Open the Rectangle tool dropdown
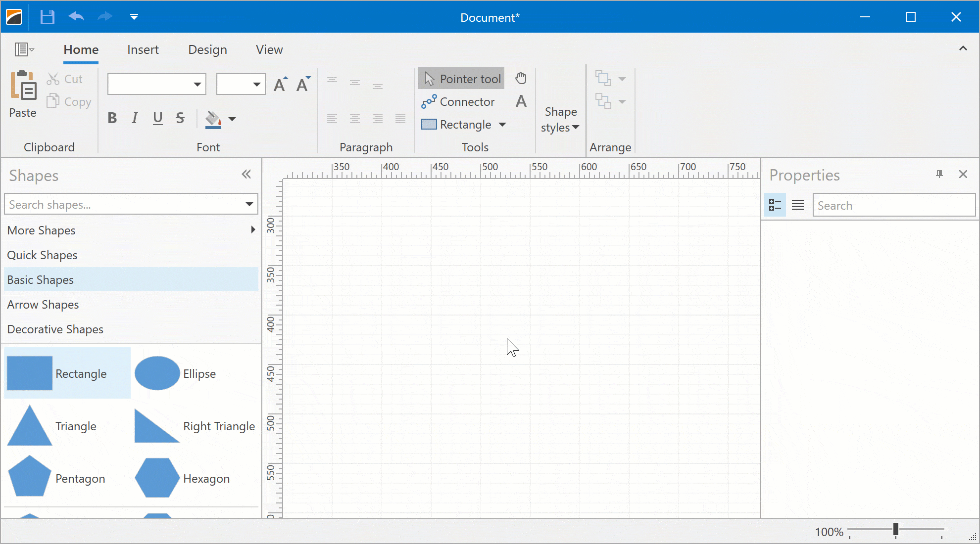The width and height of the screenshot is (980, 544). pos(503,125)
